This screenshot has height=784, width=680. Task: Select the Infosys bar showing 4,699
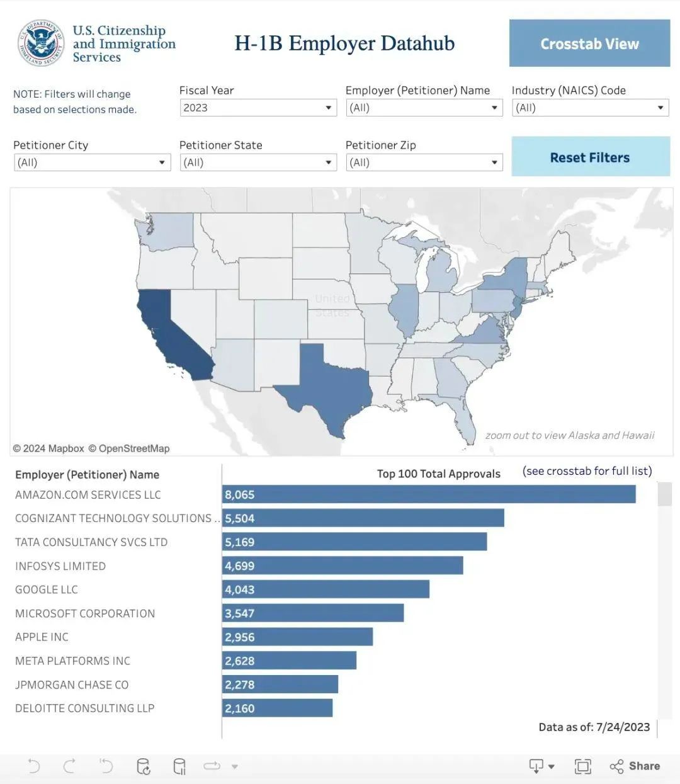pos(343,565)
